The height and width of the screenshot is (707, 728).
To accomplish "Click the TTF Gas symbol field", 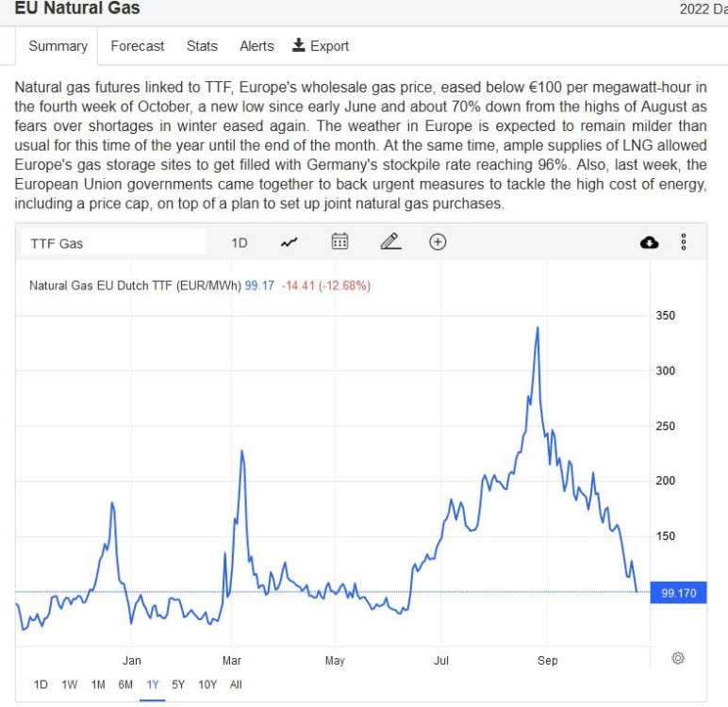I will click(x=113, y=242).
